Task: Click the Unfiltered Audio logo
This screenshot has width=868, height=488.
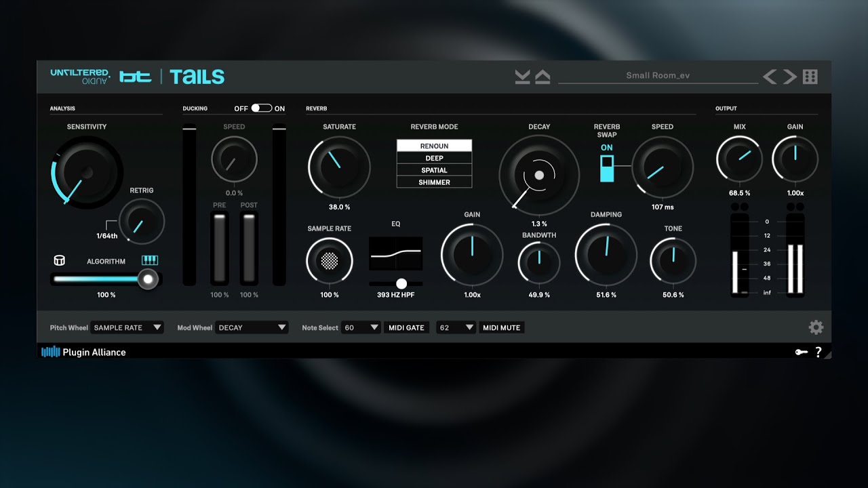Action: pyautogui.click(x=80, y=77)
